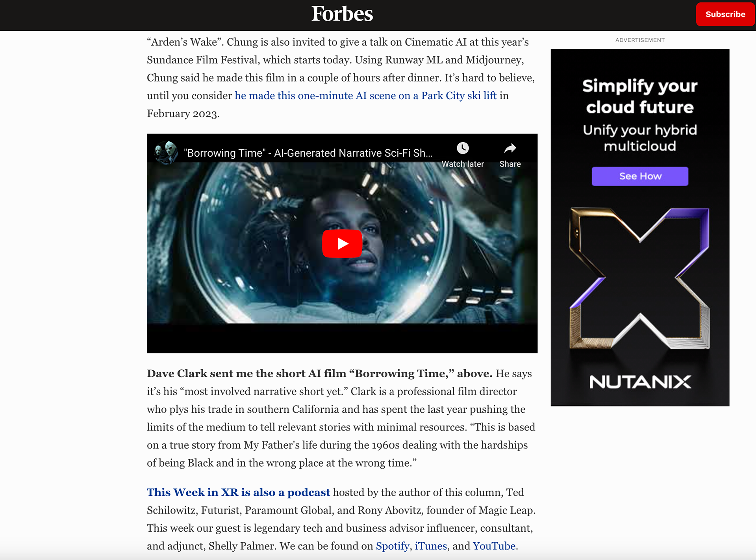Open the Park City ski lift link
This screenshot has width=756, height=560.
coord(365,96)
